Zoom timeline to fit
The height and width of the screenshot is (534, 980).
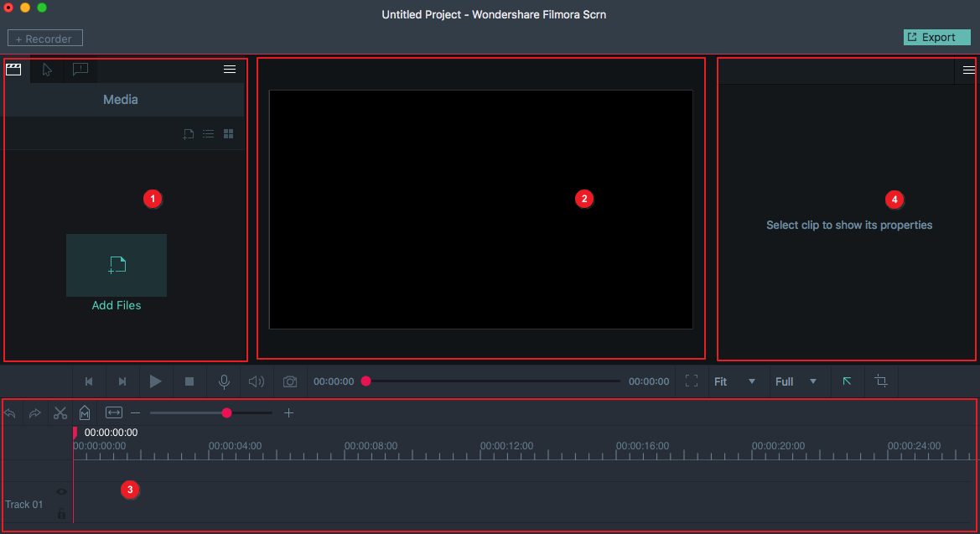[x=114, y=412]
